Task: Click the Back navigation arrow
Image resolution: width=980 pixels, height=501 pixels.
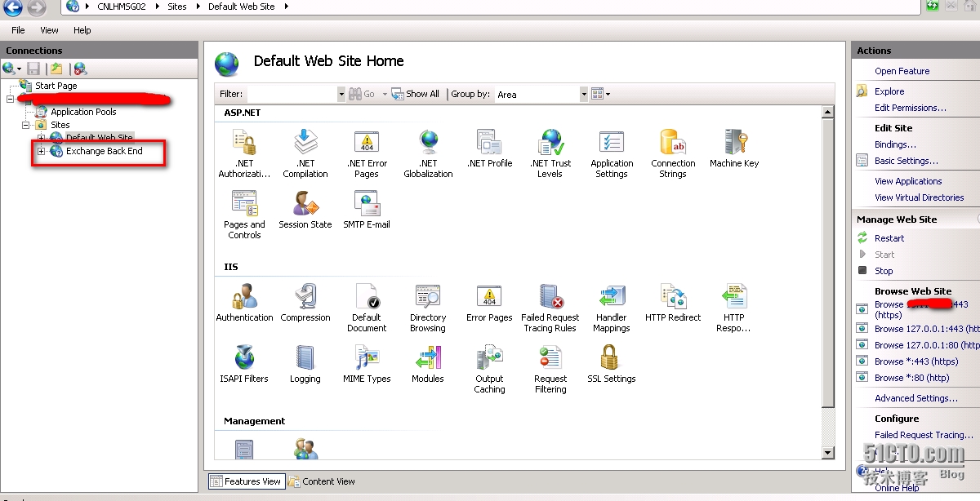Action: [x=12, y=8]
